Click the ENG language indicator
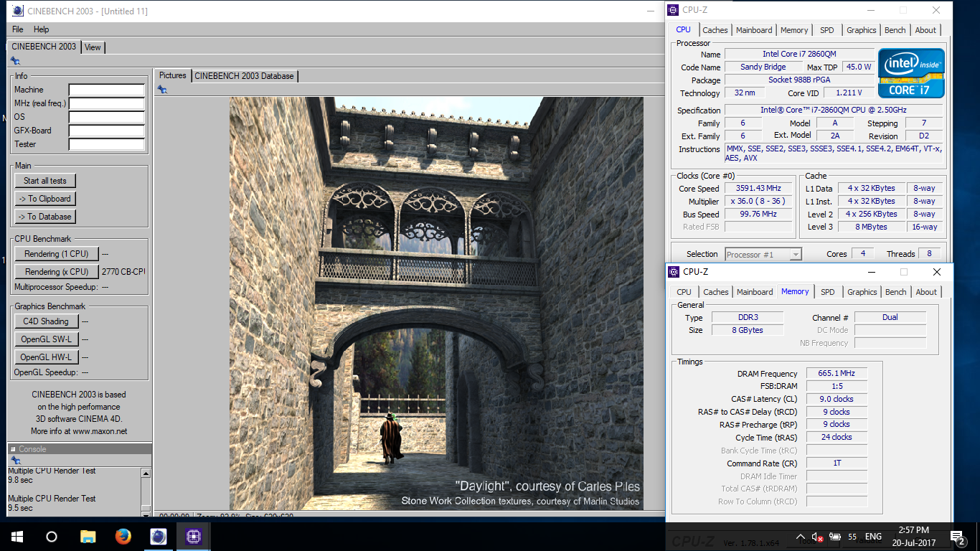The image size is (980, 551). click(873, 537)
